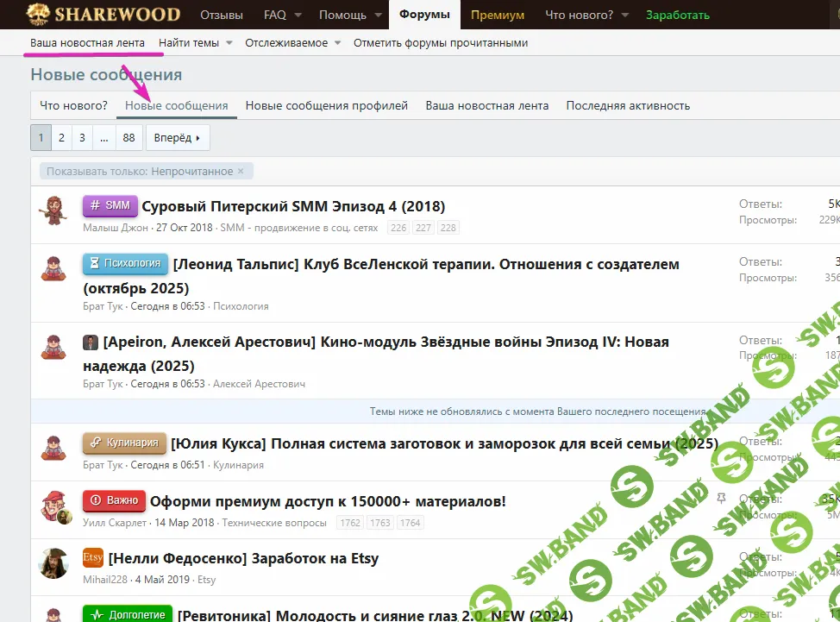Expand the Отслеживаемое dropdown

tap(337, 43)
